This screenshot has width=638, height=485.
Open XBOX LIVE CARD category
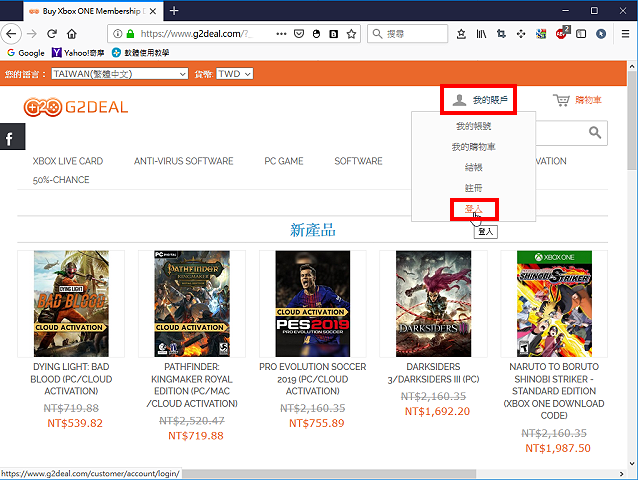coord(68,161)
